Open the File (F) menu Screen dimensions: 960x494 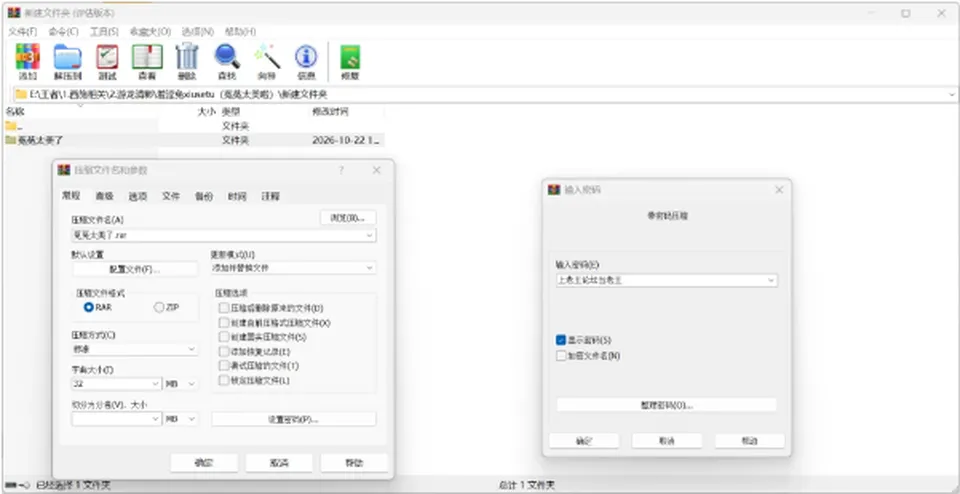click(x=23, y=31)
